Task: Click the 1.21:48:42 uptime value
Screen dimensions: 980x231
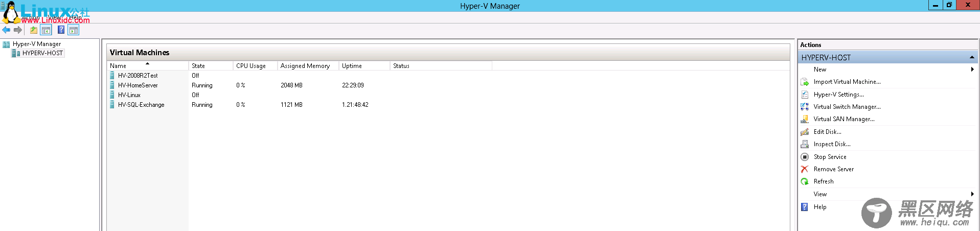Action: click(x=355, y=105)
